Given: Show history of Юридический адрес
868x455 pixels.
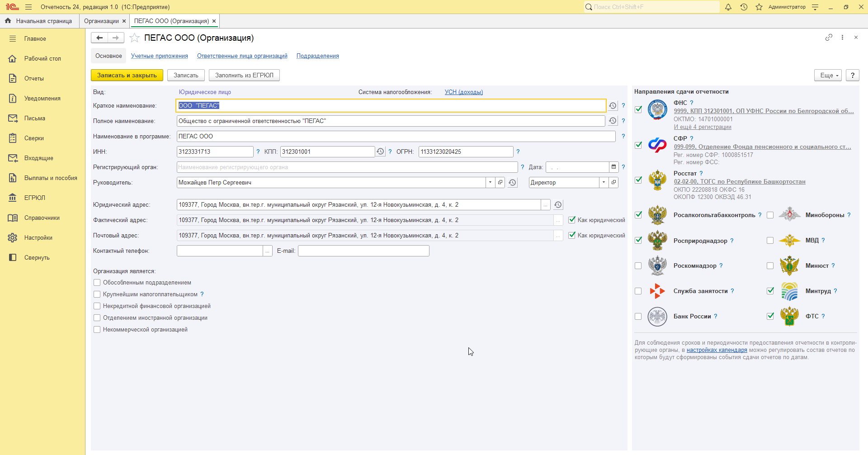Looking at the screenshot, I should (x=558, y=205).
